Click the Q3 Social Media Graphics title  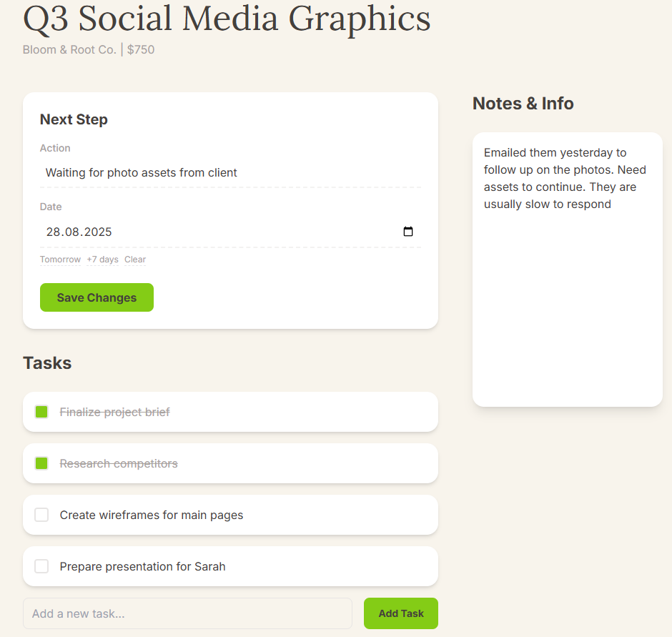227,19
